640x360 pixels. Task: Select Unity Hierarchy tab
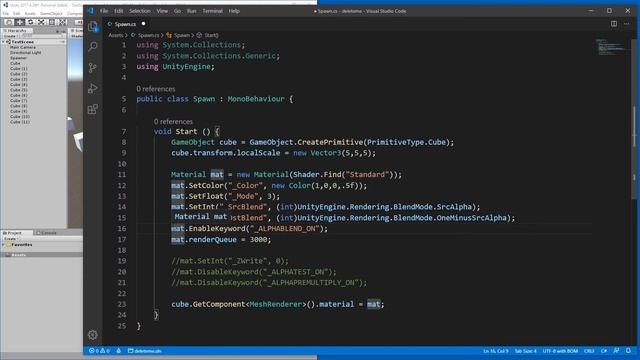pos(15,31)
